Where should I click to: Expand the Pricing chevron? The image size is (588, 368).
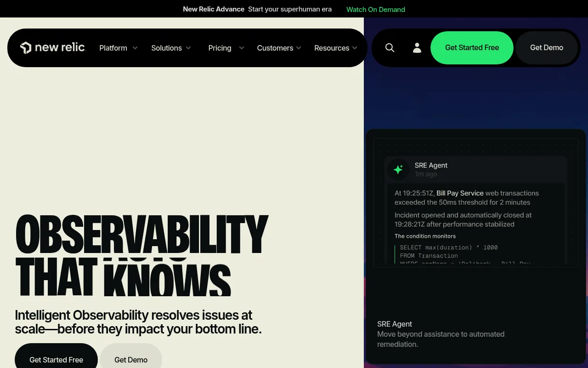pos(242,48)
